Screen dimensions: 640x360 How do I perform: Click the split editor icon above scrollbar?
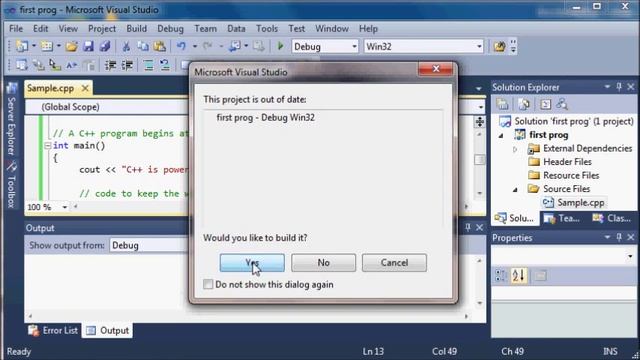point(480,121)
